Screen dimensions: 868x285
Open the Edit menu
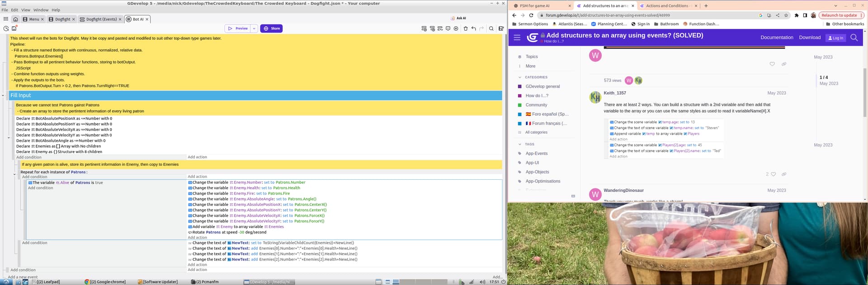point(14,10)
